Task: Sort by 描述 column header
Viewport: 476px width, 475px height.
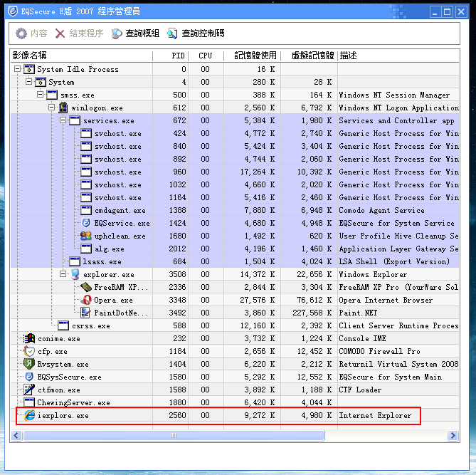Action: [398, 56]
